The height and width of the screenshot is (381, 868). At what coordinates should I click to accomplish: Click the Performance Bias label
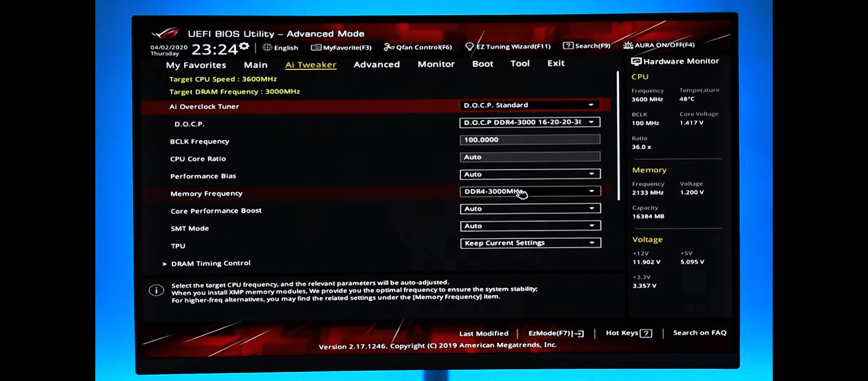[x=203, y=176]
